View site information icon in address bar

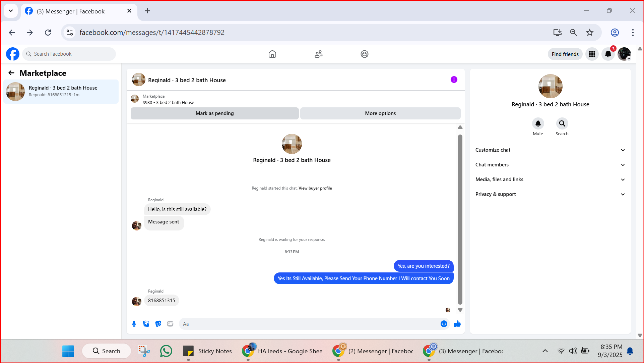[x=70, y=33]
